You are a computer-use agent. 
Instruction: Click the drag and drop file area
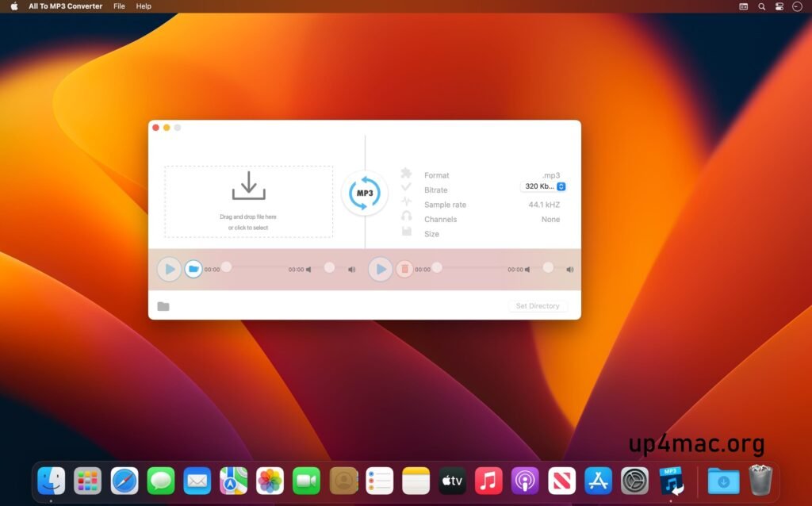click(x=248, y=201)
